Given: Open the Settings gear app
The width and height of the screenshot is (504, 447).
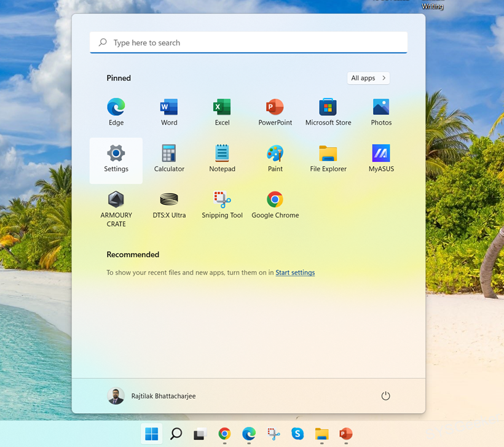Looking at the screenshot, I should pos(116,160).
